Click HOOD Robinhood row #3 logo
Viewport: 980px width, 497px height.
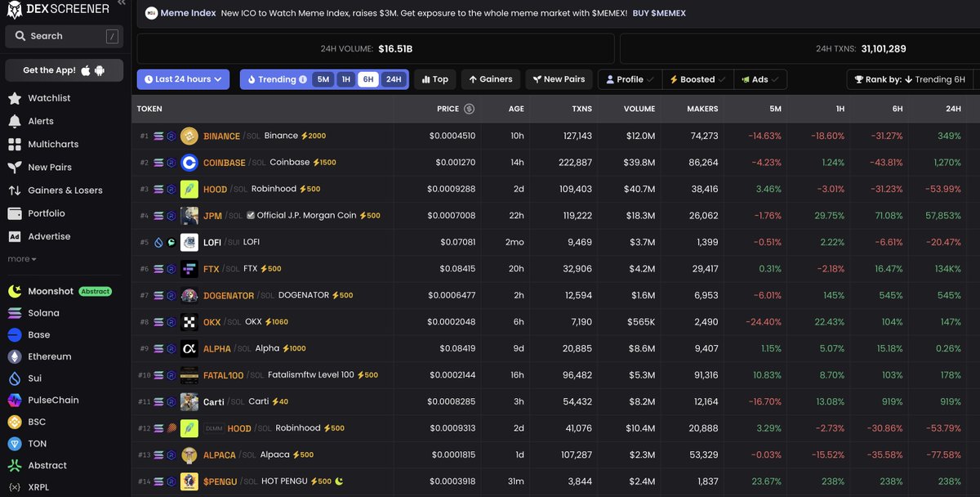click(x=189, y=189)
